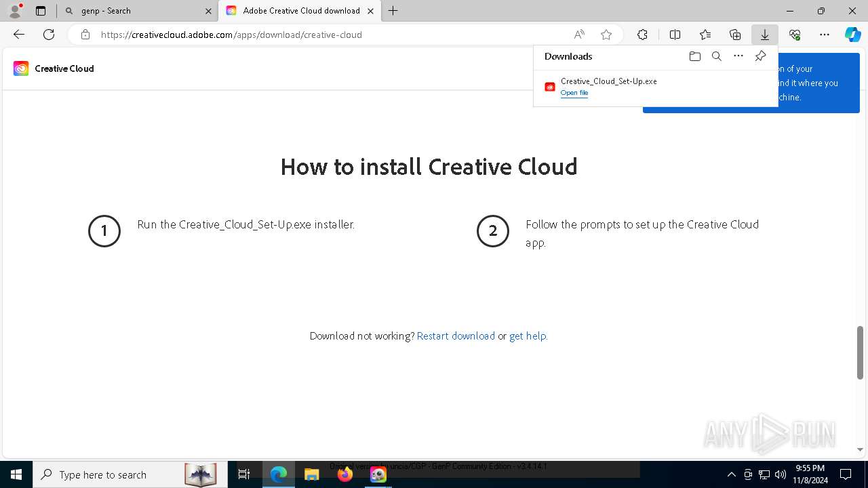Open the notification center icon
The width and height of the screenshot is (868, 488).
coord(846,474)
